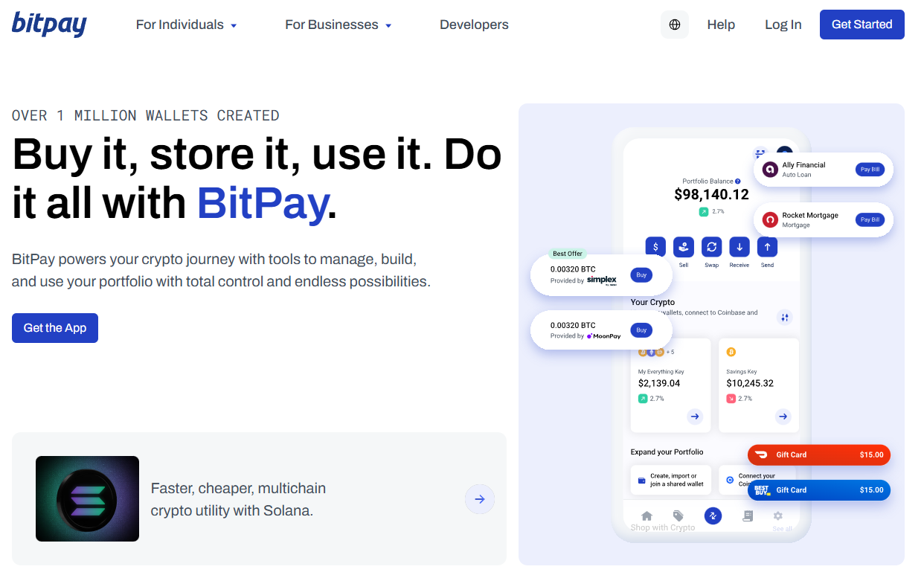Click the Rocket Mortgage logo icon
Image resolution: width=924 pixels, height=578 pixels.
769,219
